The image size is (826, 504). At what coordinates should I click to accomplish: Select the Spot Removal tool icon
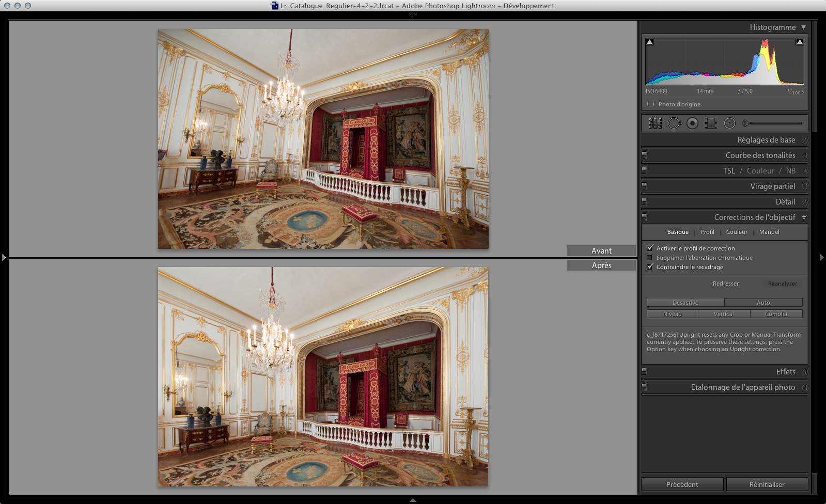(674, 123)
